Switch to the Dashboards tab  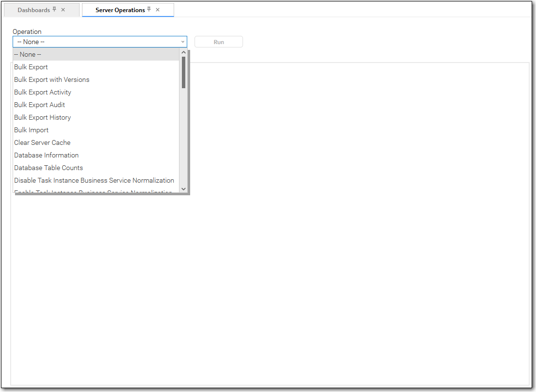click(x=33, y=10)
